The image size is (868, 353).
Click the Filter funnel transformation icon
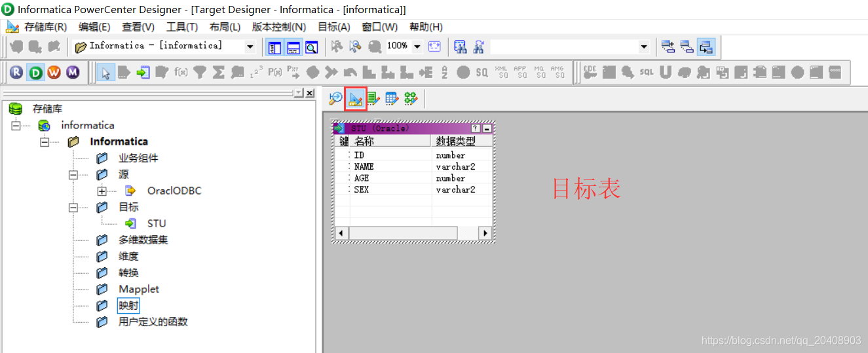(x=200, y=73)
